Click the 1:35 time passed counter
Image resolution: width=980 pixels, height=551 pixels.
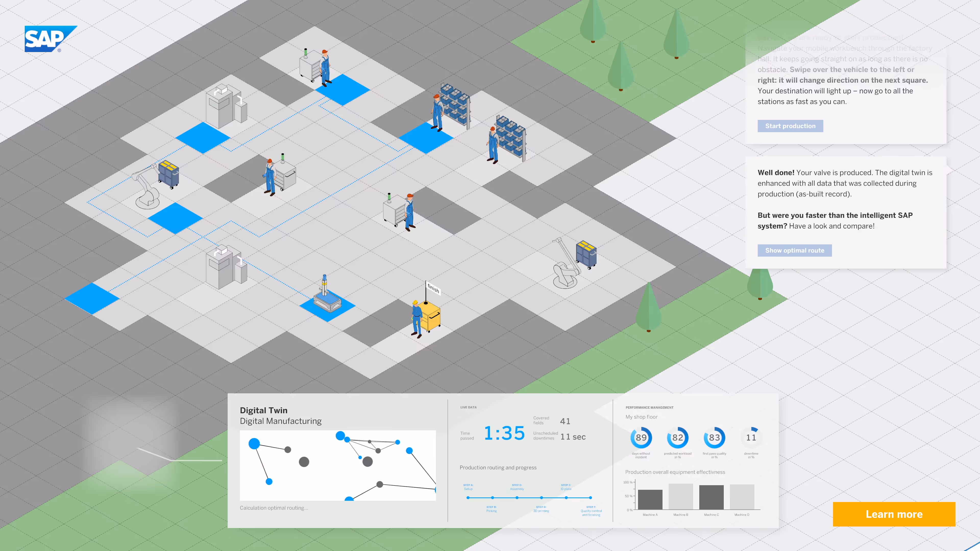(504, 433)
